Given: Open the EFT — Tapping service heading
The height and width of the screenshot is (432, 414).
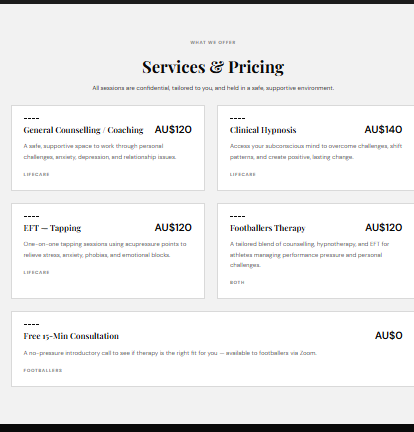Looking at the screenshot, I should pyautogui.click(x=52, y=228).
